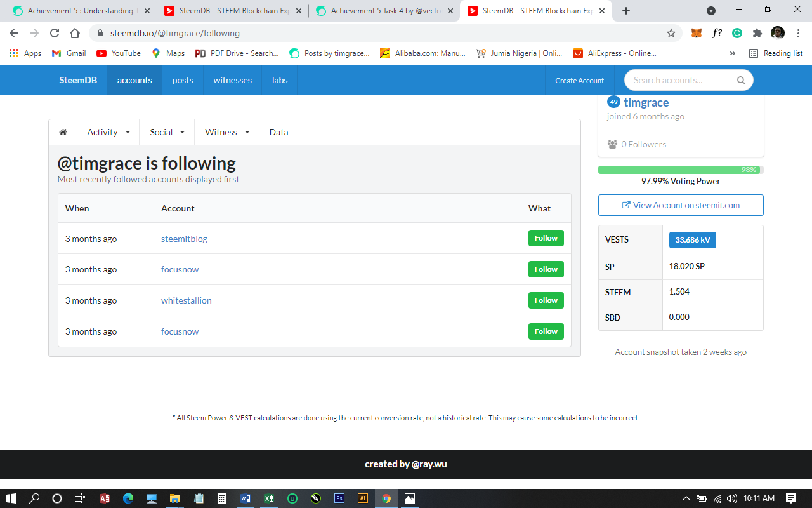Open the whitestallion account link

[x=187, y=300]
